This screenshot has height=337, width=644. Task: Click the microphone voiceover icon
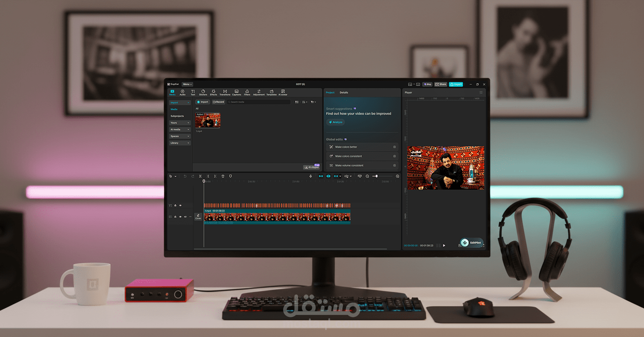(311, 176)
